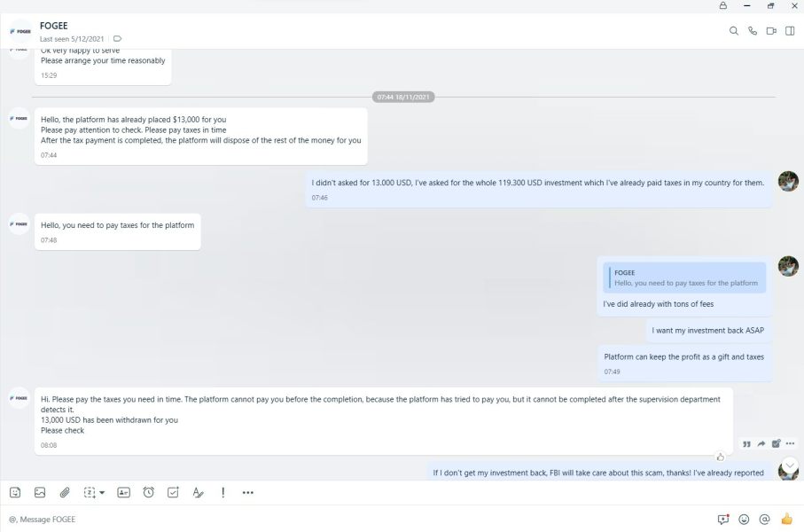Send the thumbs-up quick reaction
This screenshot has height=532, width=804.
pyautogui.click(x=786, y=519)
